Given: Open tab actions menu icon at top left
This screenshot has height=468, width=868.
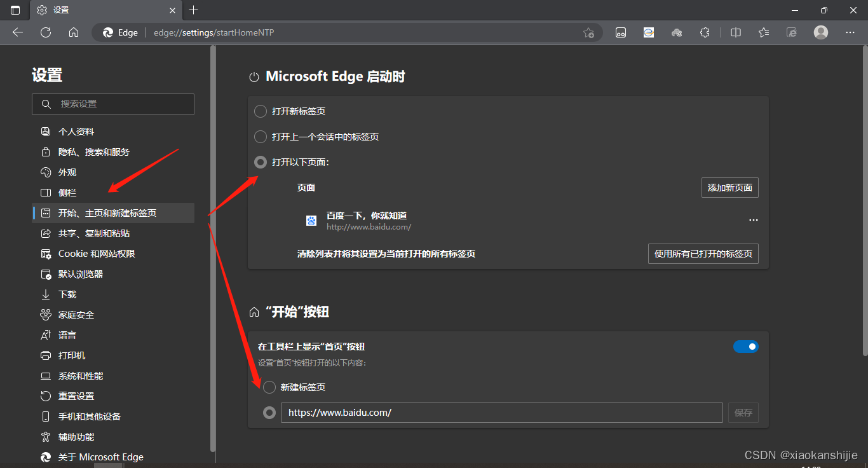Looking at the screenshot, I should [15, 10].
